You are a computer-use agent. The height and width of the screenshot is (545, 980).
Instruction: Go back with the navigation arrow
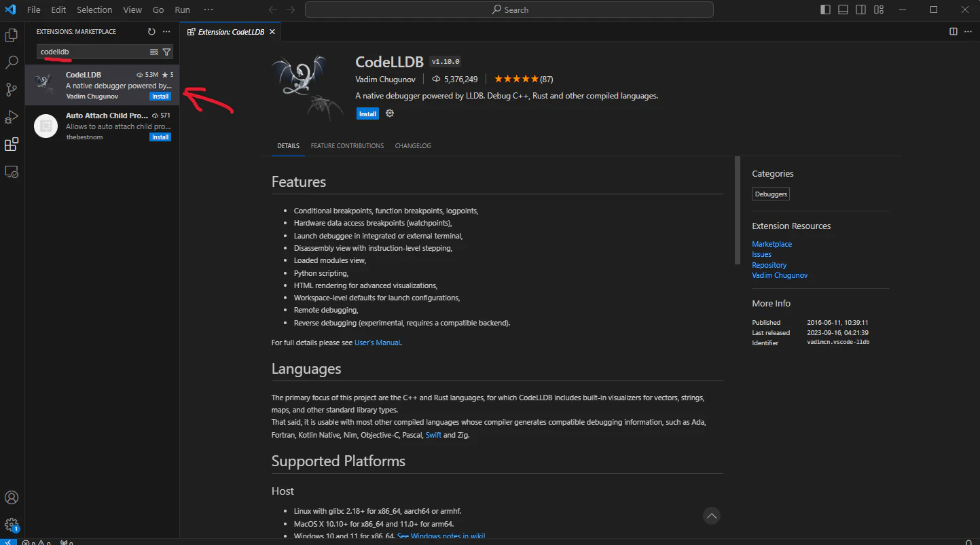coord(273,10)
